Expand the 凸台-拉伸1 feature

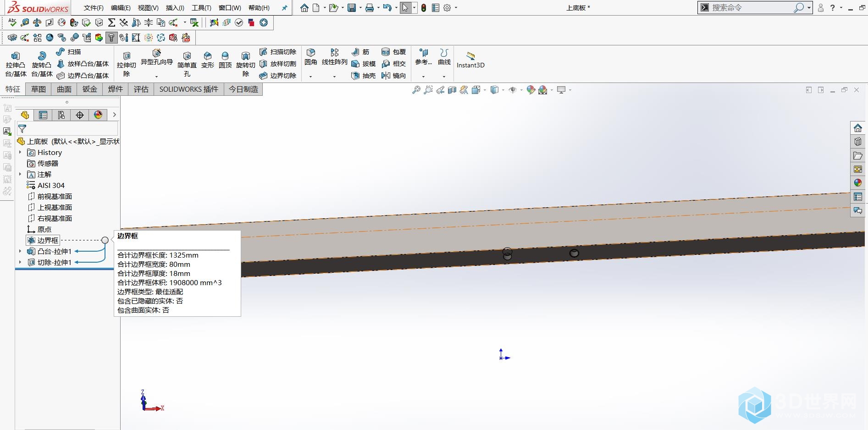coord(20,251)
